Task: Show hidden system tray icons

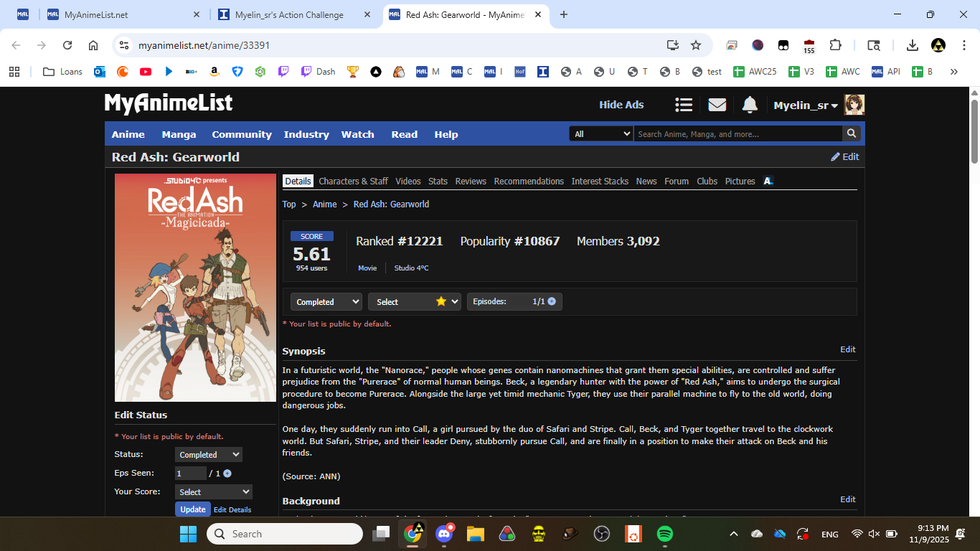Action: [733, 534]
